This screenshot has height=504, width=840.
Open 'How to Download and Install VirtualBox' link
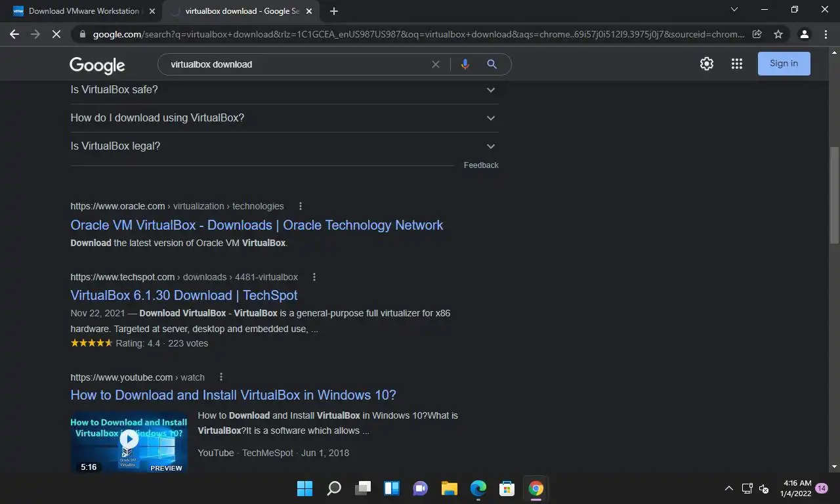pos(233,395)
